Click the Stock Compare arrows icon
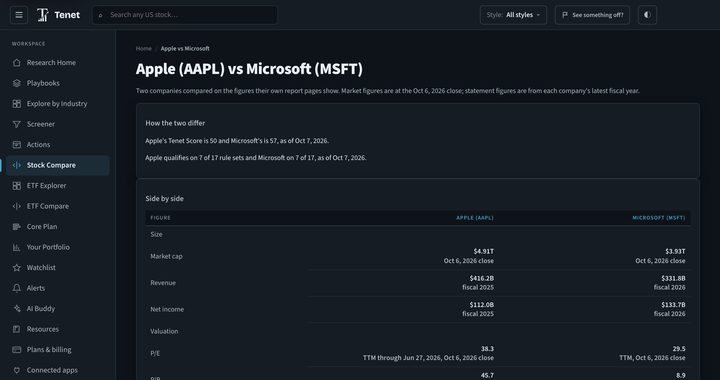 (x=17, y=165)
